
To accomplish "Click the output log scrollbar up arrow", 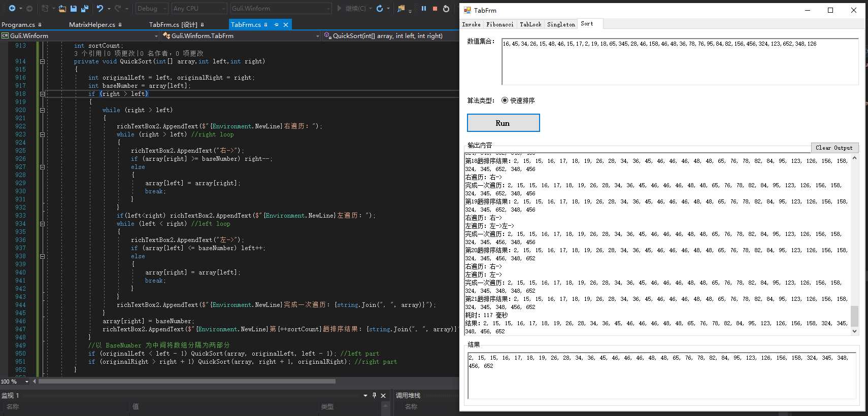I will click(854, 158).
